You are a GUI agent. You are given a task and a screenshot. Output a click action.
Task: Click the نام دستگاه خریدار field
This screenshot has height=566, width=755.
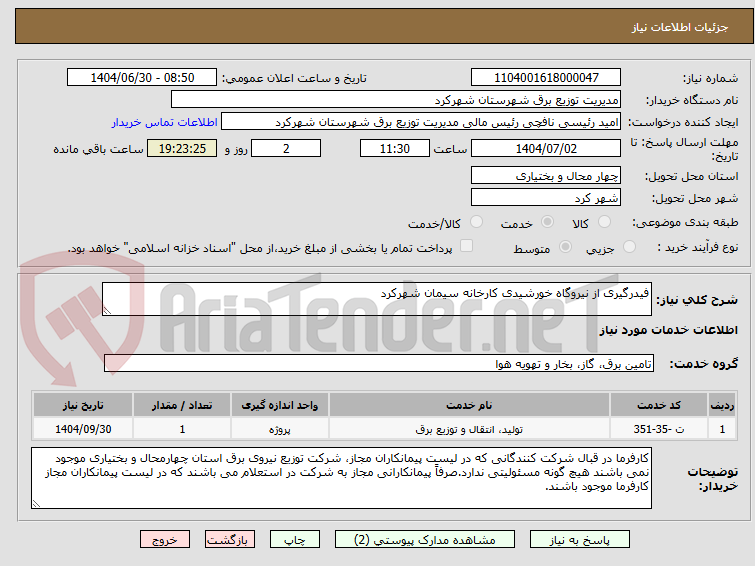tap(396, 100)
